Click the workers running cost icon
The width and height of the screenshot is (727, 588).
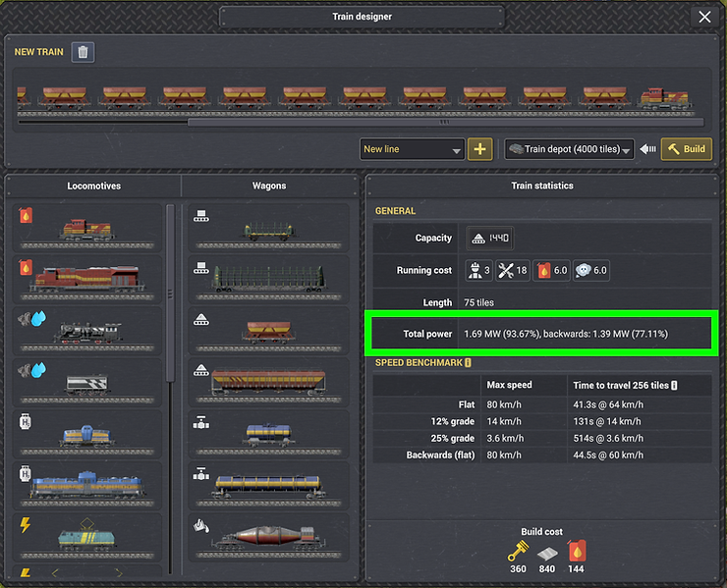[479, 270]
